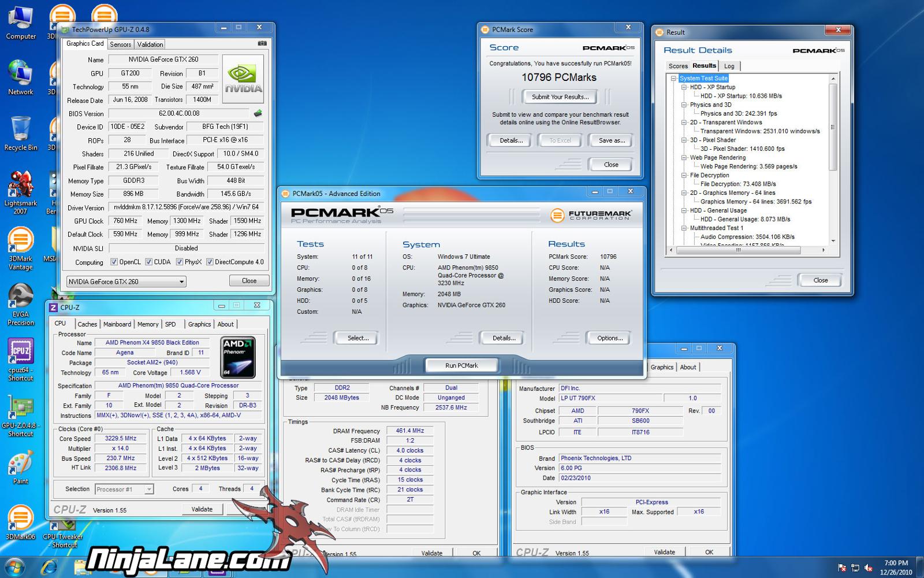Open the SPD tab in CPU-Z
Image resolution: width=924 pixels, height=578 pixels.
(170, 324)
